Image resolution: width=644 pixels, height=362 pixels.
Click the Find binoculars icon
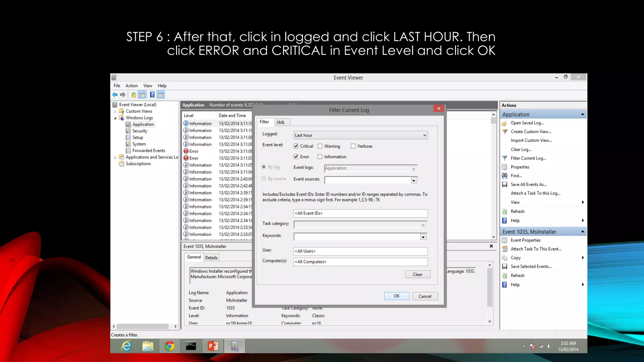(504, 176)
